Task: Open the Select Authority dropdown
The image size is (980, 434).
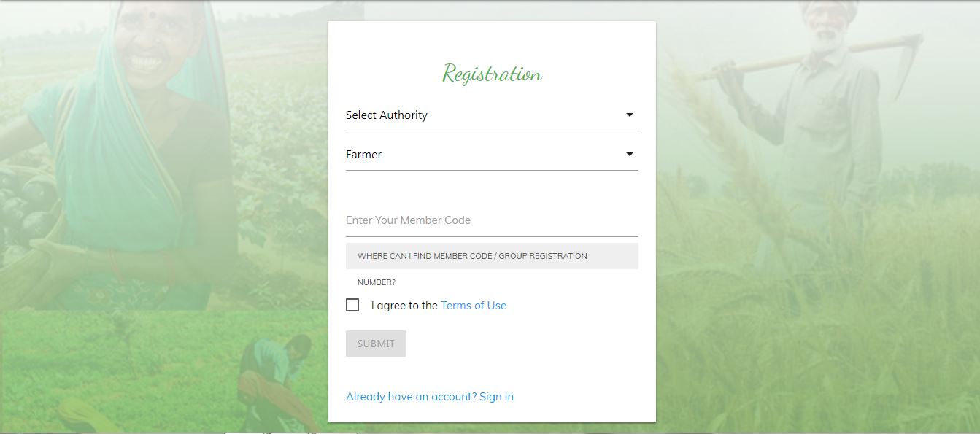Action: point(492,115)
